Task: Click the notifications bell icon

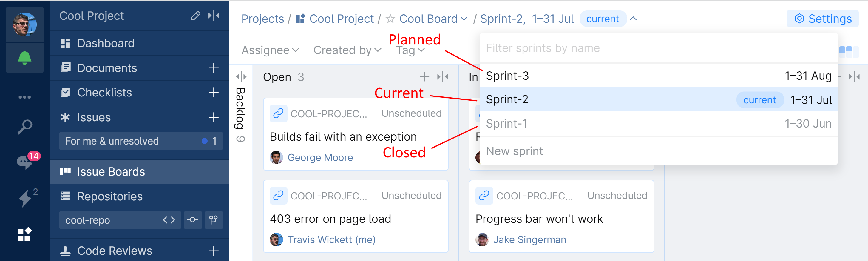Action: (24, 58)
